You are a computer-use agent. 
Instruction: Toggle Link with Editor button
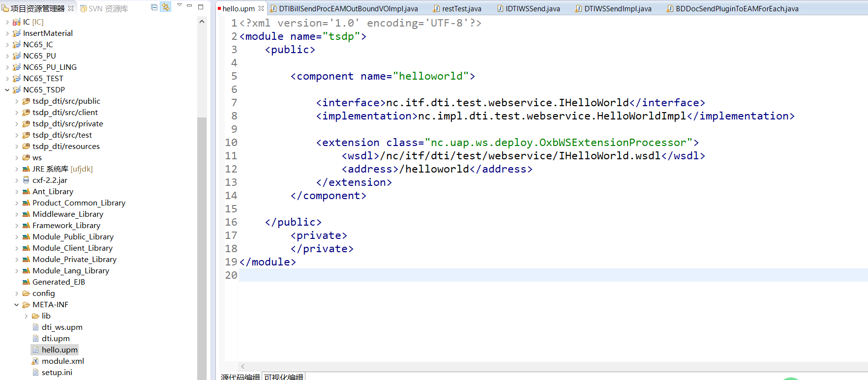pyautogui.click(x=166, y=7)
